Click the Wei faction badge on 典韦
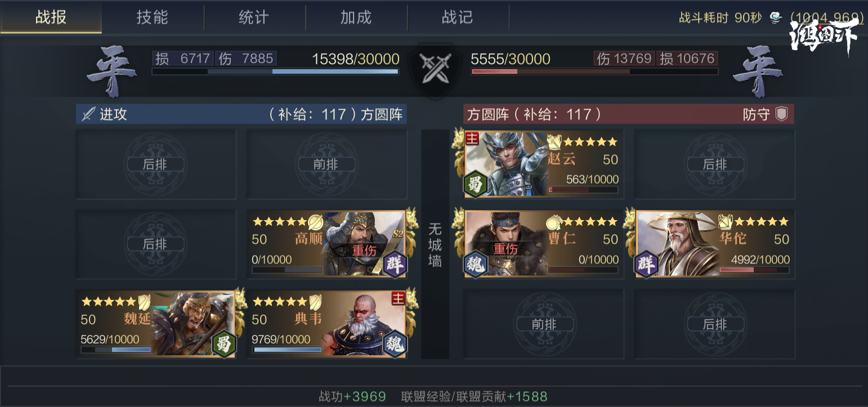This screenshot has height=407, width=868. (394, 344)
